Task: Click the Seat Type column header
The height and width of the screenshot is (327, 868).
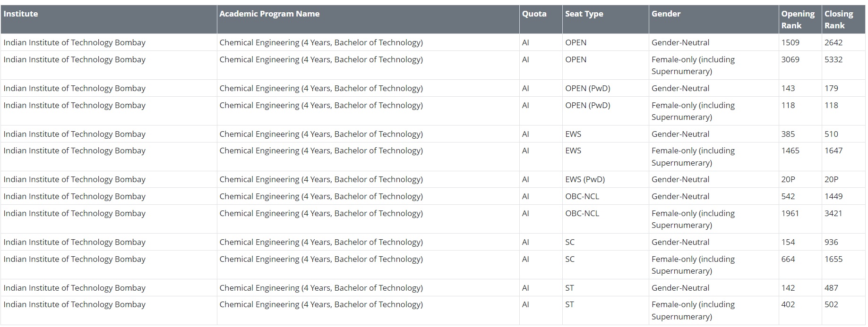Action: point(584,14)
